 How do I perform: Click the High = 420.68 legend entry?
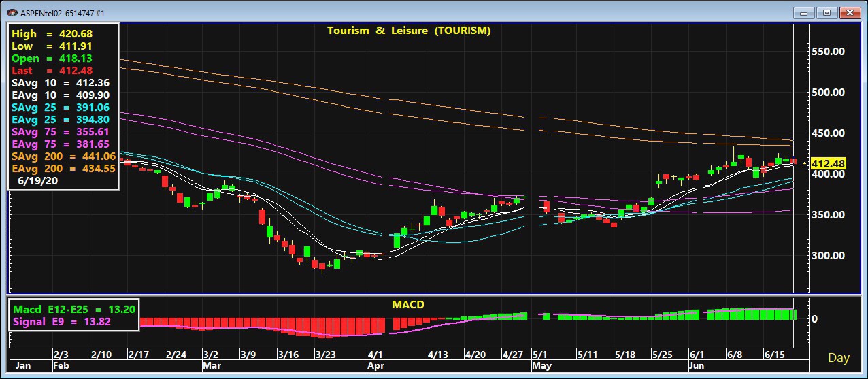[x=52, y=33]
